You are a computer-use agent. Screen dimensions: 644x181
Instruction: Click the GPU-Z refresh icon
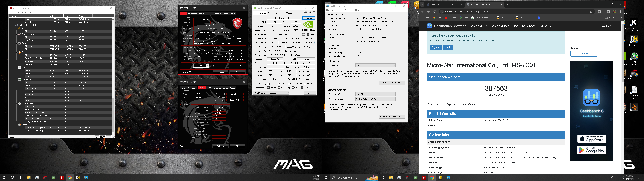310,12
